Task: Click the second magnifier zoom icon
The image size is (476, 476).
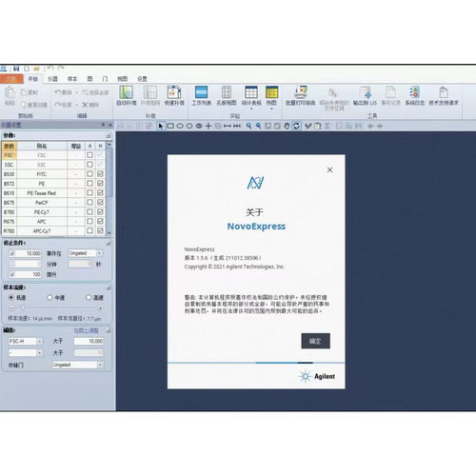Action: (259, 126)
